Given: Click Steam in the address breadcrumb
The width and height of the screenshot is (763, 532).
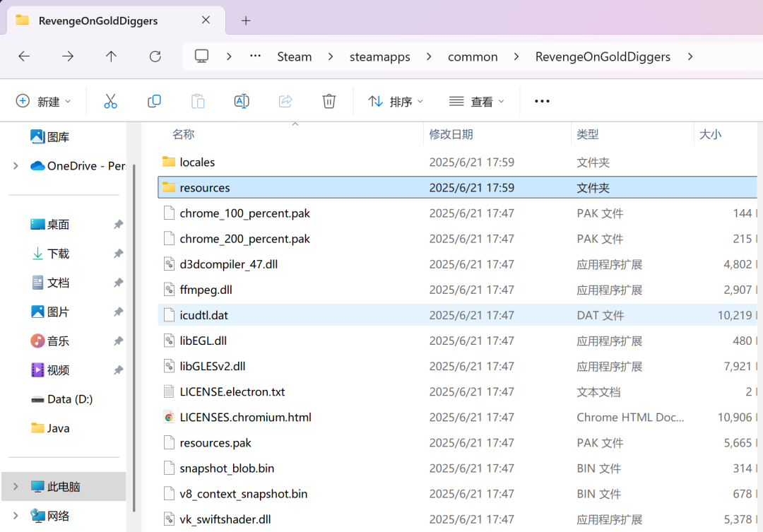Looking at the screenshot, I should pos(295,57).
